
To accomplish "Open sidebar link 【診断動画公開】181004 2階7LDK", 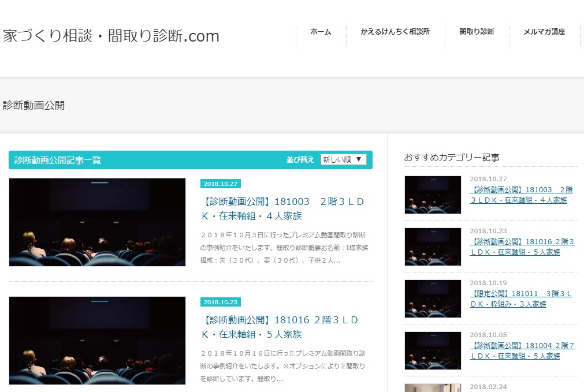I will 522,350.
